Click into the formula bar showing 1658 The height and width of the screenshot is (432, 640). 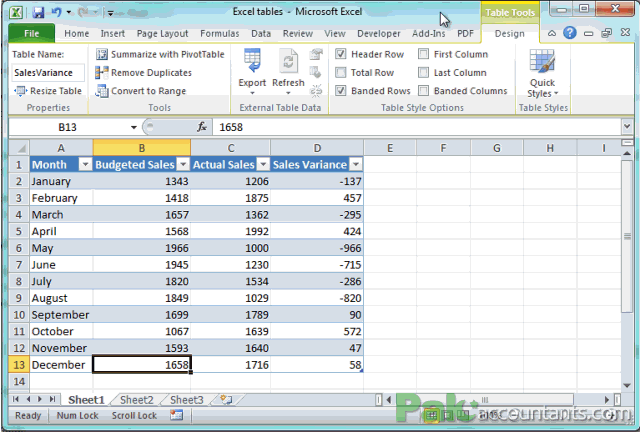click(x=416, y=127)
